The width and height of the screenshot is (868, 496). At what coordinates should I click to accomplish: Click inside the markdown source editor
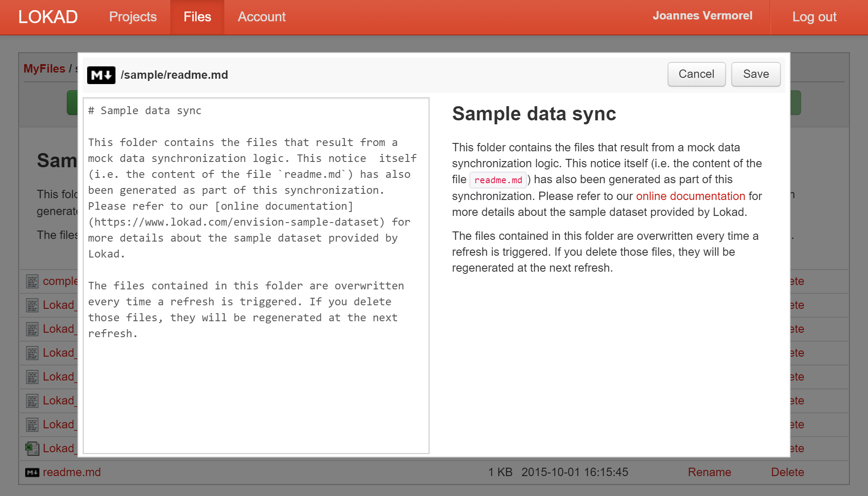coord(256,276)
